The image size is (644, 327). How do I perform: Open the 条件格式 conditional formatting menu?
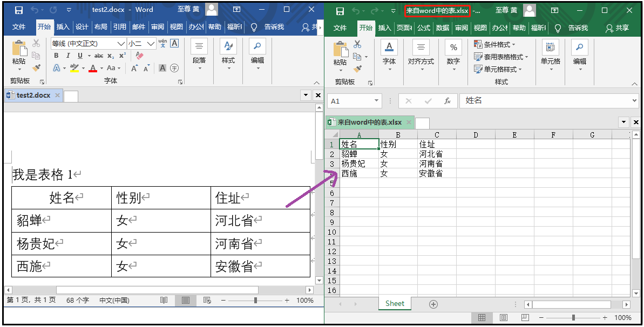click(x=494, y=44)
